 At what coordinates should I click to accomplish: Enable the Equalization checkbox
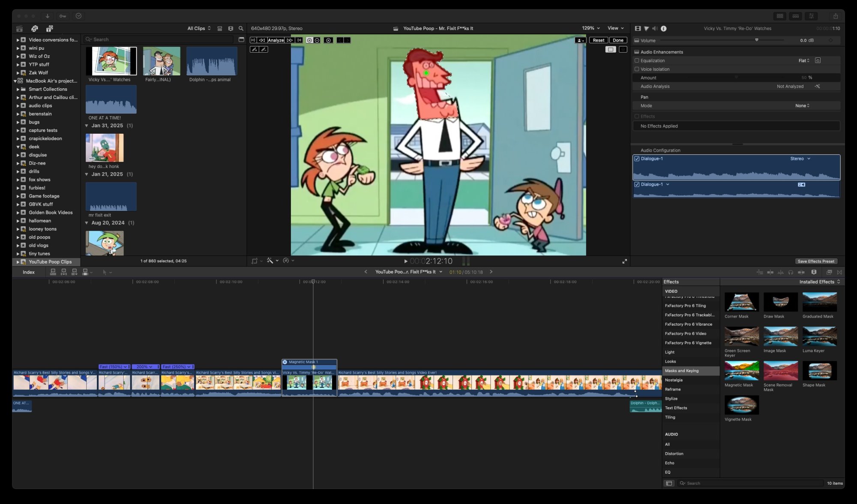click(x=637, y=60)
